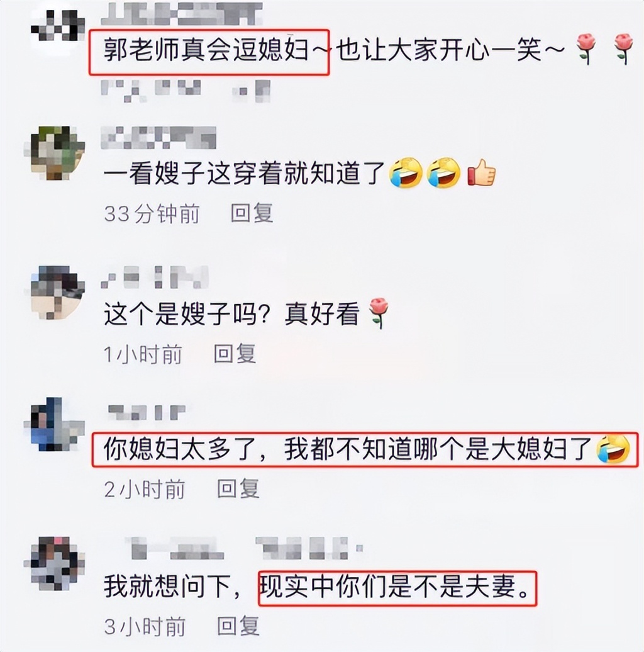This screenshot has width=644, height=652.
Task: Select comment text '郭老师真会逗媳妇'
Action: (206, 51)
